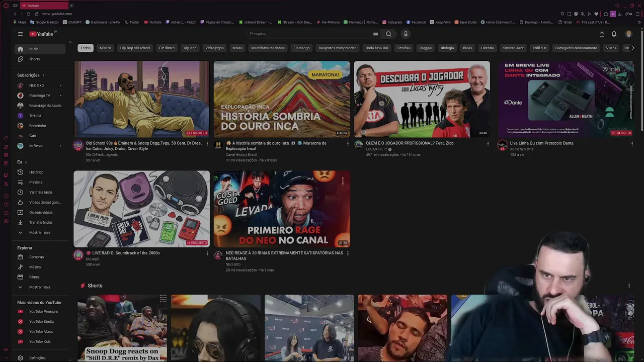
Task: Play the Snoop Dogg Old School 90s thumbnail
Action: [141, 99]
